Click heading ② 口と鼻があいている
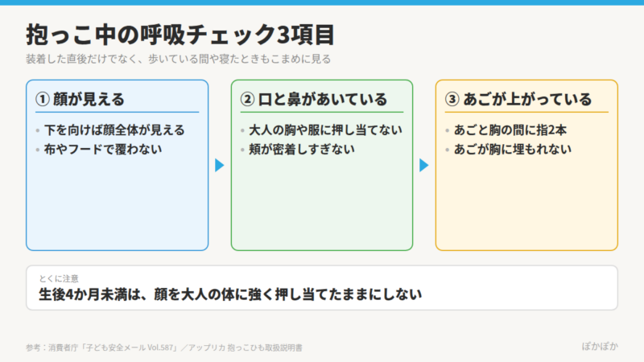Image resolution: width=644 pixels, height=362 pixels. coord(314,99)
